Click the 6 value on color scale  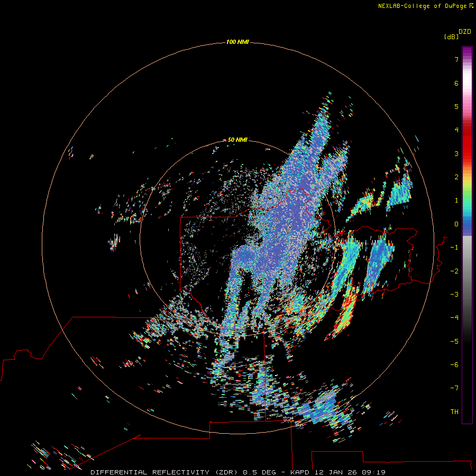click(456, 83)
